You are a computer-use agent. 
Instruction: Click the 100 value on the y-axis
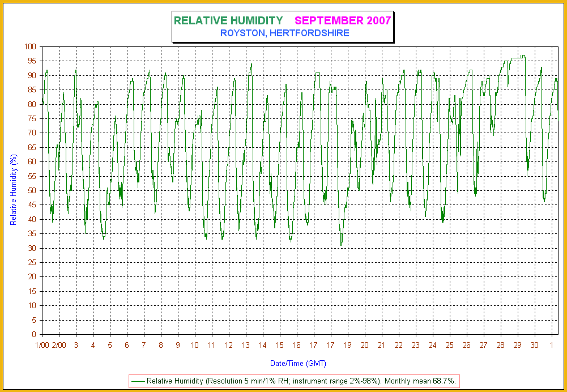point(31,46)
